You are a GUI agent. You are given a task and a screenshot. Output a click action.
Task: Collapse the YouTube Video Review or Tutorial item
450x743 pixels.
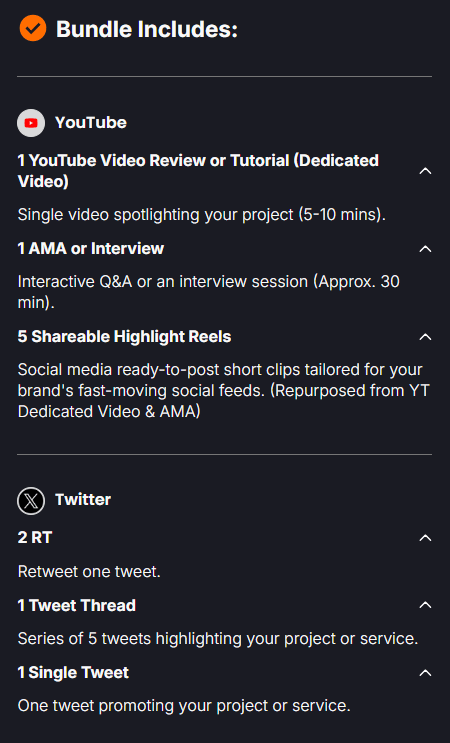425,171
